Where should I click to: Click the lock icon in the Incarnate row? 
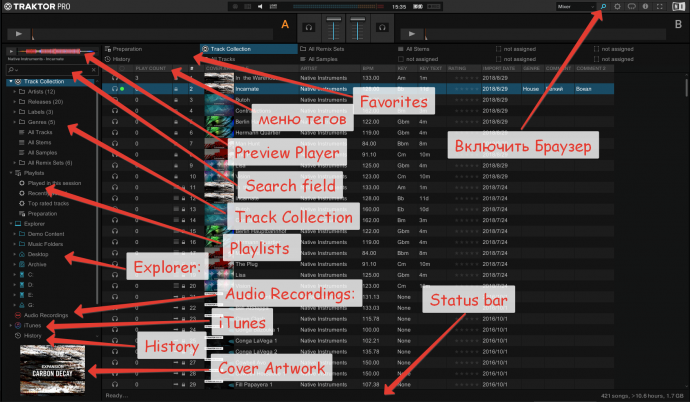click(x=176, y=89)
